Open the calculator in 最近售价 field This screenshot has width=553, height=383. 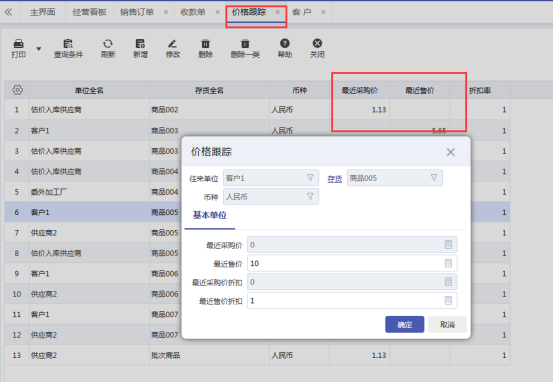448,263
